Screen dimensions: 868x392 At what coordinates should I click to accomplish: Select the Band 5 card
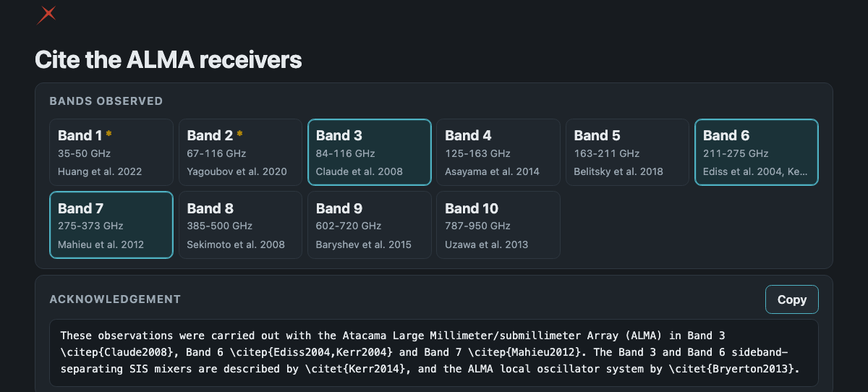tap(627, 153)
